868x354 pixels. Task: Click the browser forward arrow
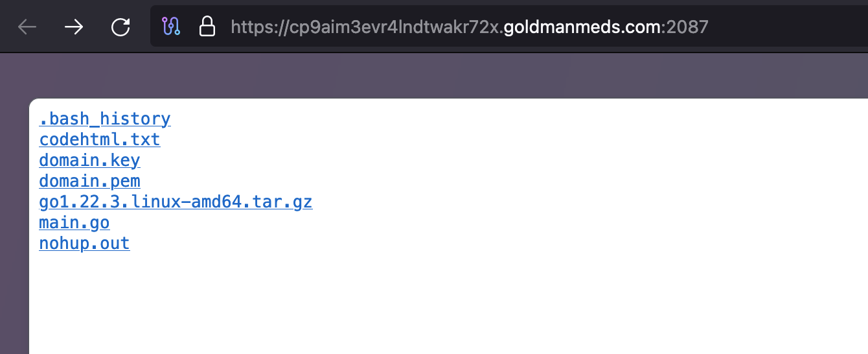tap(73, 27)
